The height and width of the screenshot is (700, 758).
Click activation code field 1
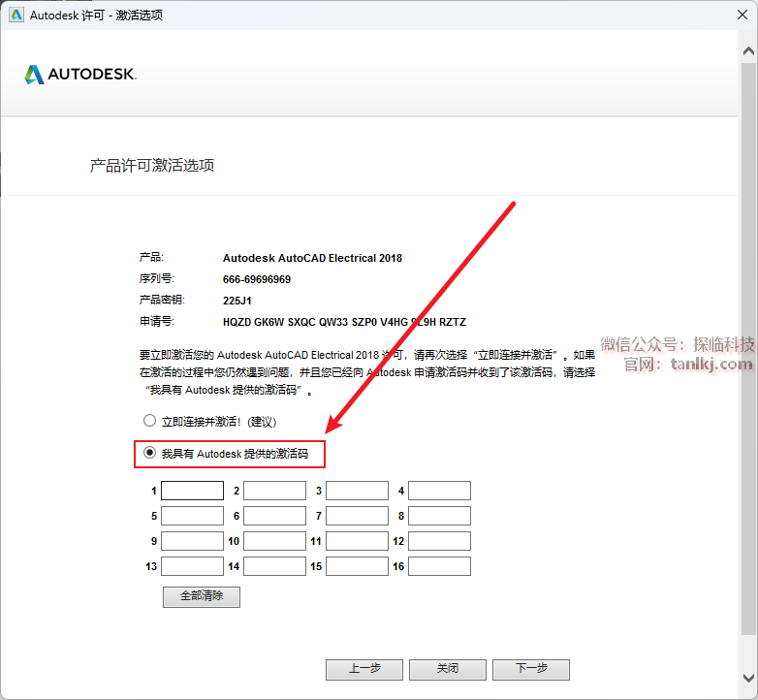tap(192, 491)
